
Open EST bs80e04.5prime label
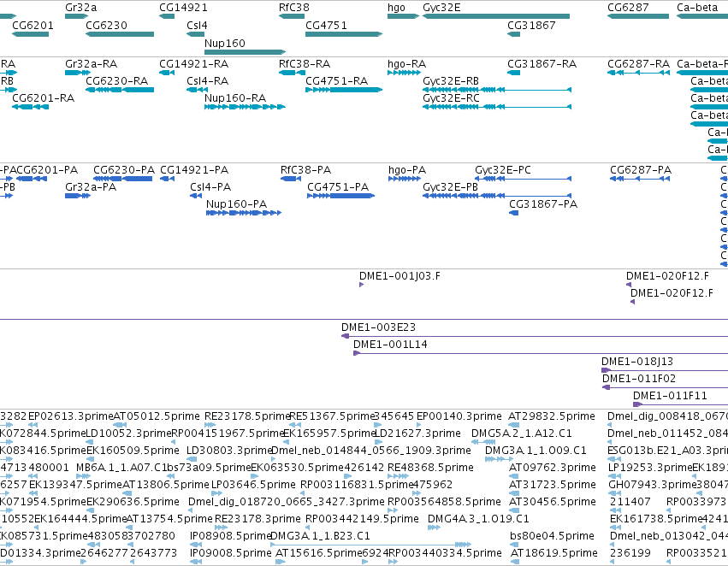[x=552, y=536]
